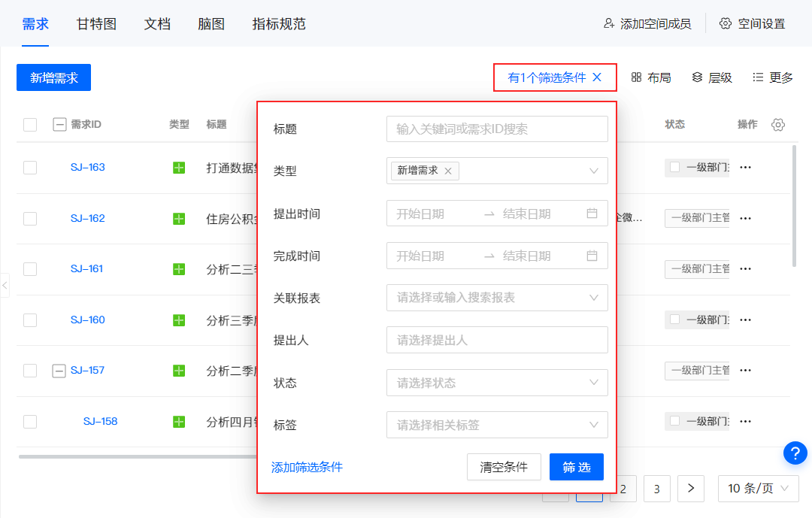Click the blue help question mark icon
This screenshot has width=812, height=518.
[x=795, y=453]
